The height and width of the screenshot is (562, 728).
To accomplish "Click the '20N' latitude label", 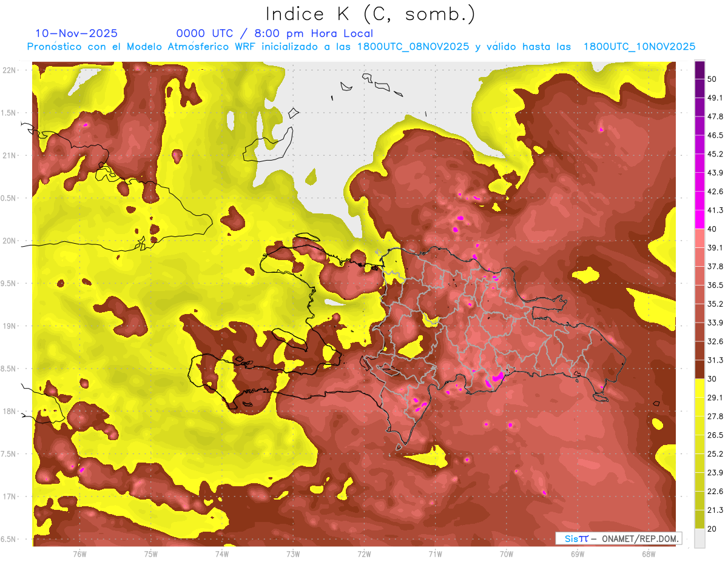I will pos(9,241).
